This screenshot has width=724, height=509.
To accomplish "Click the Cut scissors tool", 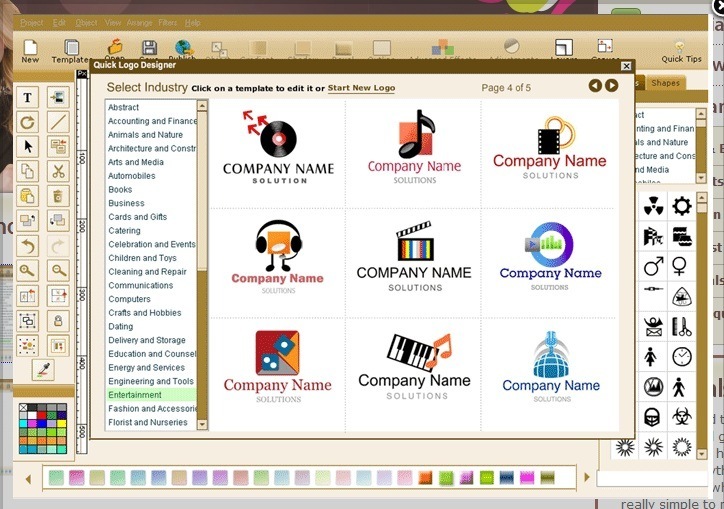I will (x=58, y=172).
